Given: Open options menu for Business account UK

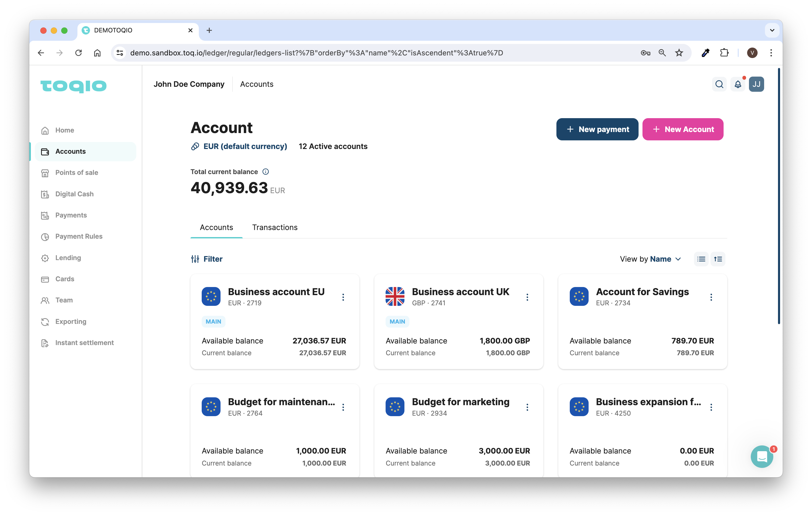Looking at the screenshot, I should coord(527,297).
